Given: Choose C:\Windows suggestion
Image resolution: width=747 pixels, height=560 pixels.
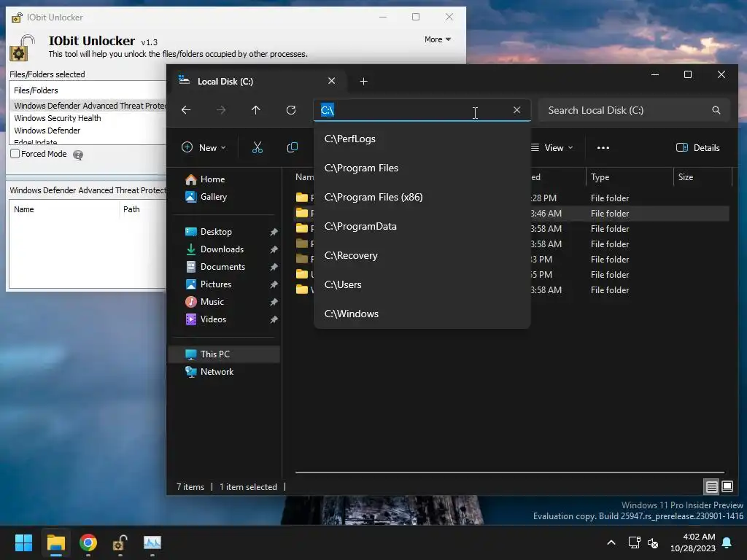Looking at the screenshot, I should coord(422,314).
